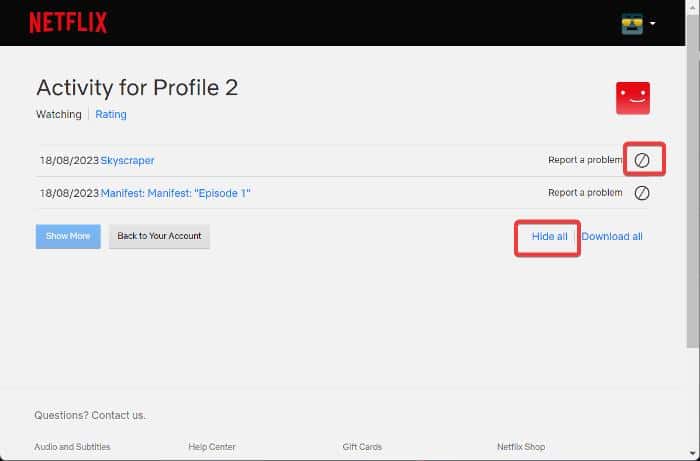The height and width of the screenshot is (461, 700).
Task: Open the Skyscraper title link
Action: pos(127,161)
